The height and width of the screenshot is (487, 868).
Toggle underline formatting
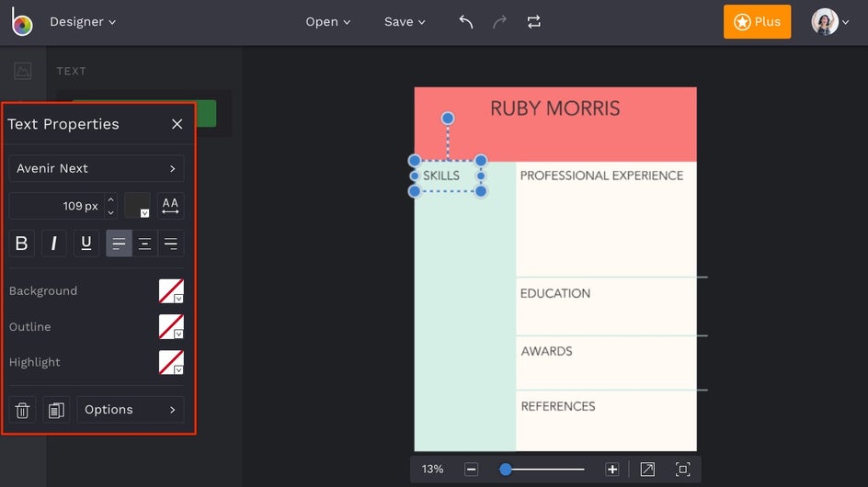(x=86, y=243)
